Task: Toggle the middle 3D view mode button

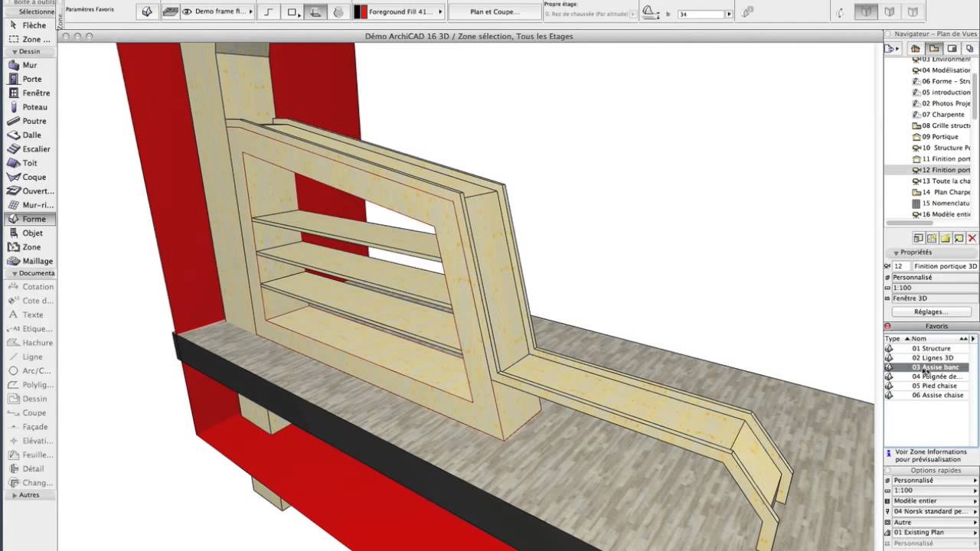Action: [889, 12]
